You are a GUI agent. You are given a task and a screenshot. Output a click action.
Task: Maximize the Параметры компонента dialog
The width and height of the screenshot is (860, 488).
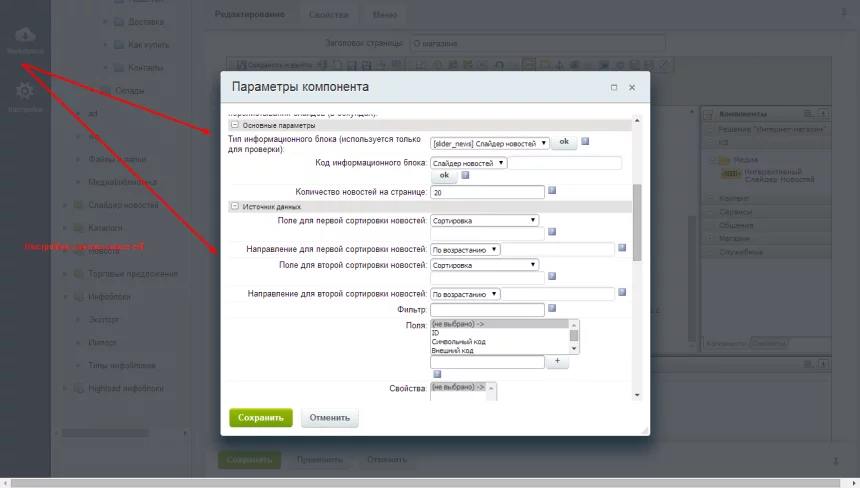point(614,88)
